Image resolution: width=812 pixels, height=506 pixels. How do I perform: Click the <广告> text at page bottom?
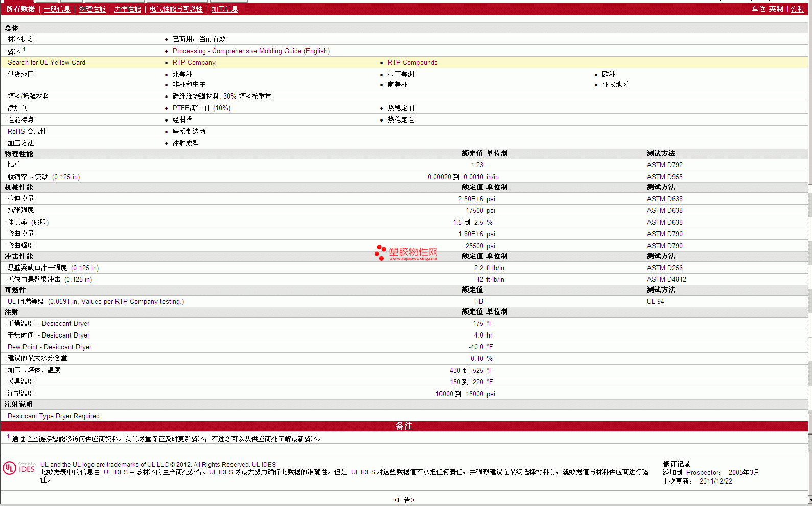[x=404, y=500]
